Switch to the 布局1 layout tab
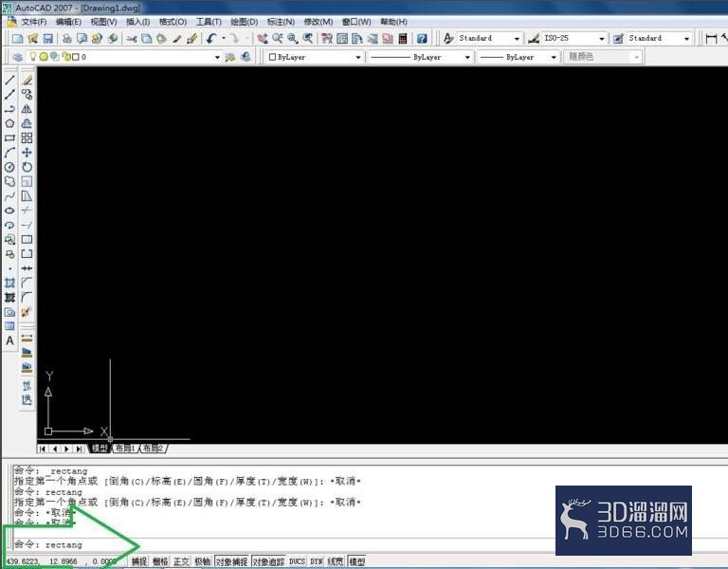The image size is (728, 569). [x=125, y=449]
